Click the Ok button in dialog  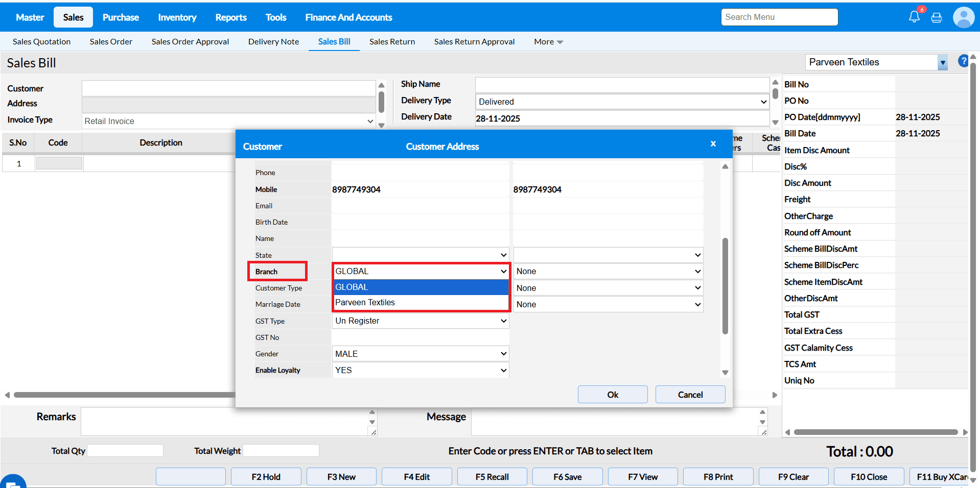pos(612,395)
